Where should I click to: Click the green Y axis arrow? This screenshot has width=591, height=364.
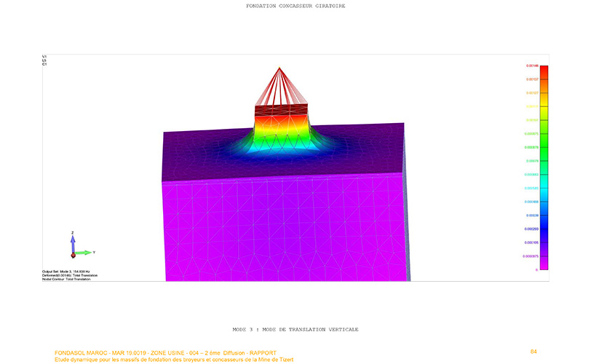(84, 253)
